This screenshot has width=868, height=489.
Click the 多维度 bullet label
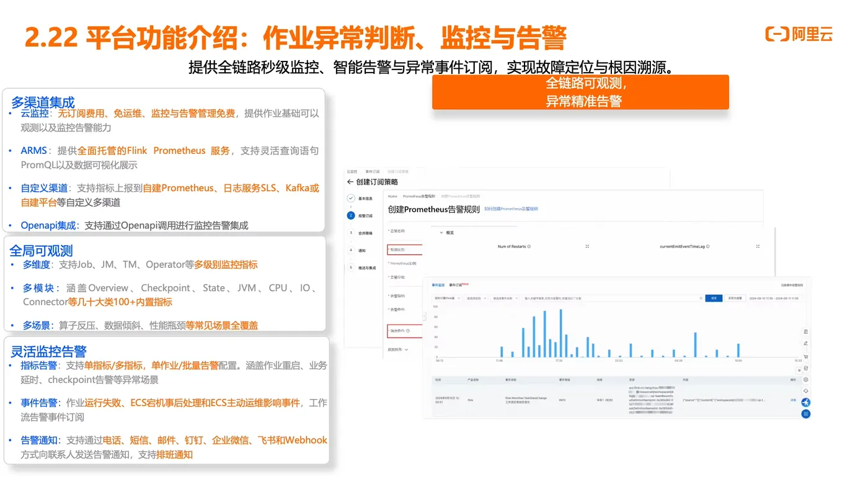[x=37, y=265]
